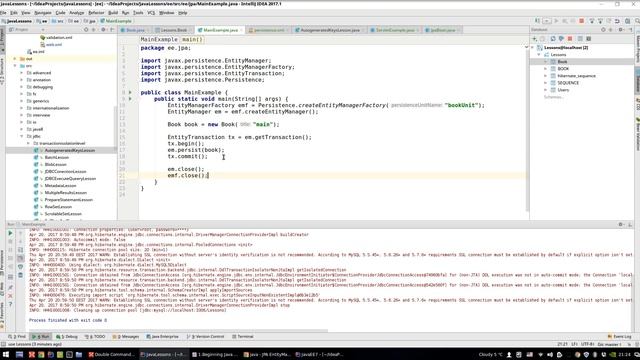Switch to Book.java editor tab

pos(135,30)
